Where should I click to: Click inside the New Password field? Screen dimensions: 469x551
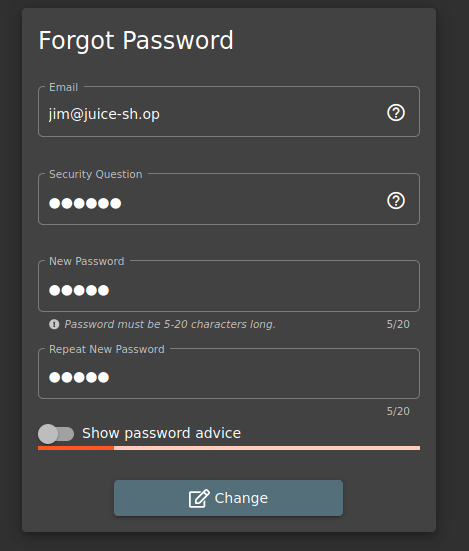229,286
